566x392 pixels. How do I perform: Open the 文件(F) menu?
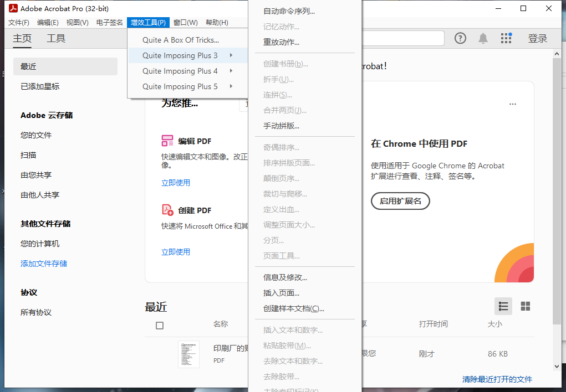[x=19, y=22]
